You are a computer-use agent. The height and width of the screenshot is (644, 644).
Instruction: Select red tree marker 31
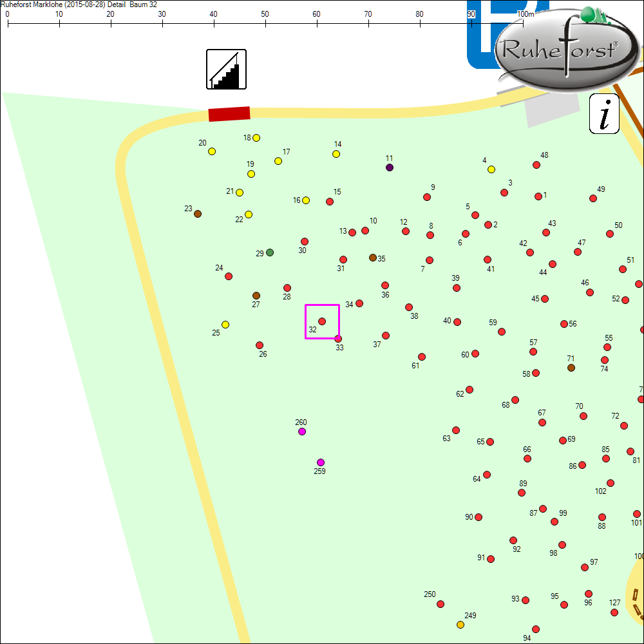point(343,260)
